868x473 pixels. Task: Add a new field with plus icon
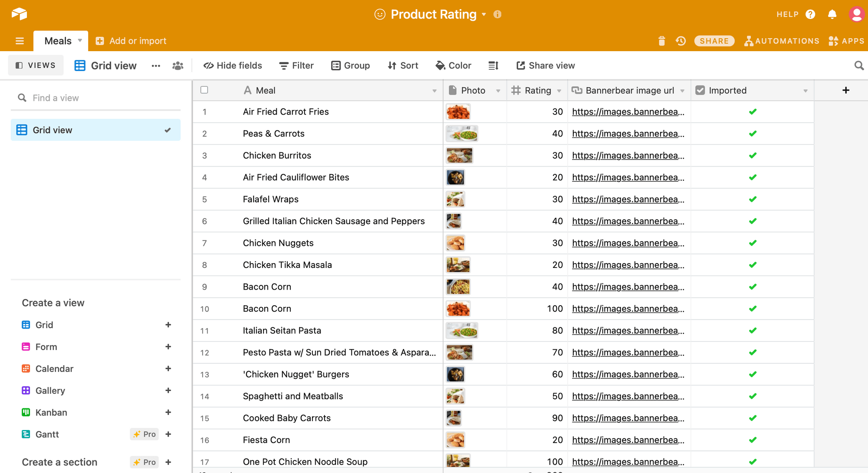pos(845,90)
